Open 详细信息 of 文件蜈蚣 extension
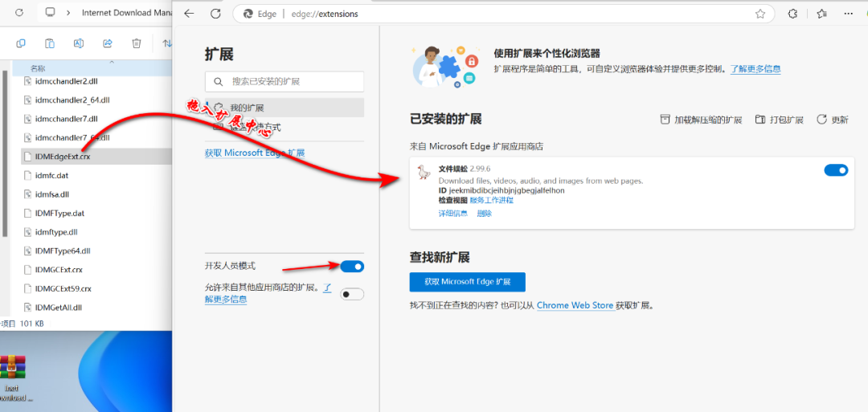This screenshot has height=412, width=868. point(452,214)
